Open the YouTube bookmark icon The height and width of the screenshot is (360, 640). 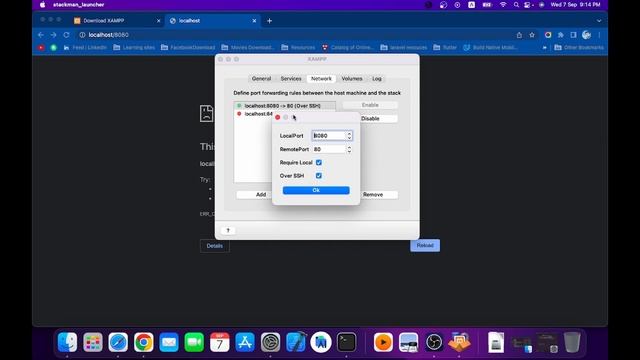(41, 48)
